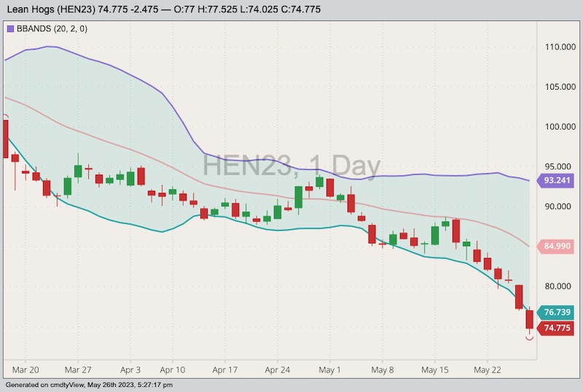Click the Generated on cmdtyView footer text
This screenshot has width=583, height=392.
(x=102, y=385)
